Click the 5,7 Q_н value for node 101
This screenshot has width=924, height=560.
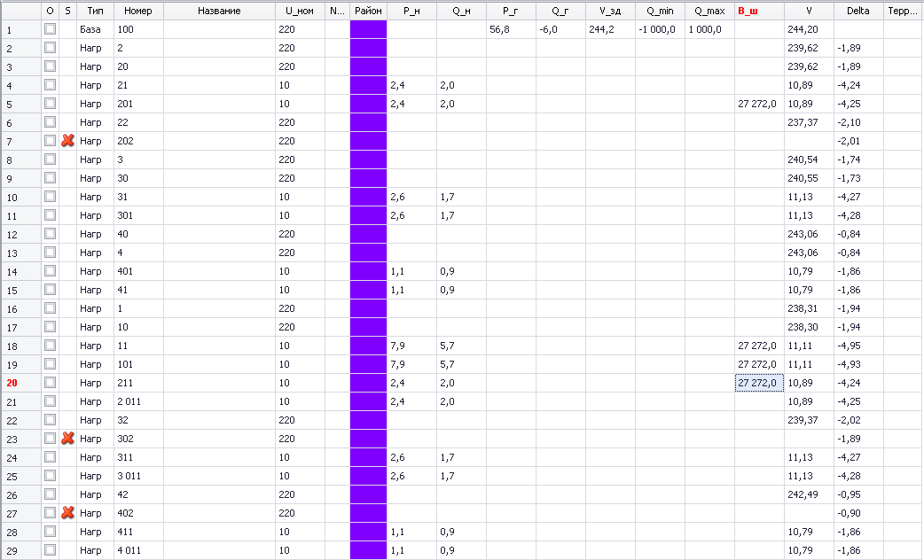tap(447, 364)
